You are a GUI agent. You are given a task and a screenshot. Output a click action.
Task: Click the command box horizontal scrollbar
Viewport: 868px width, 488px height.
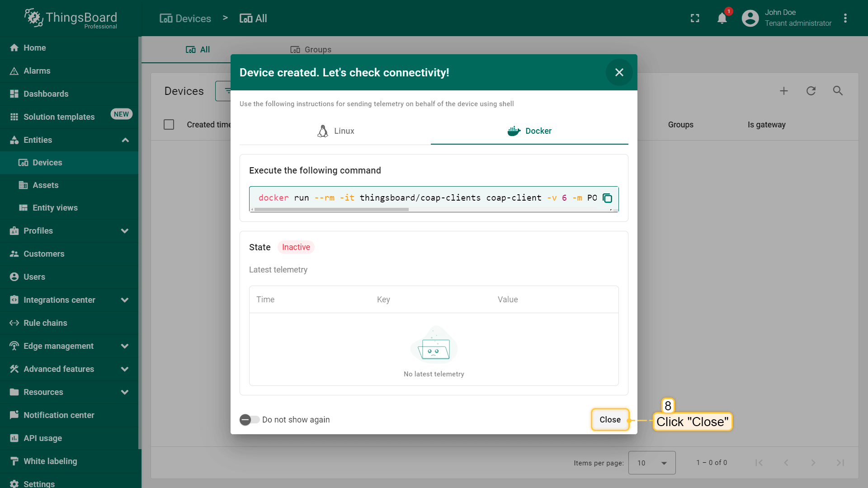coord(331,210)
